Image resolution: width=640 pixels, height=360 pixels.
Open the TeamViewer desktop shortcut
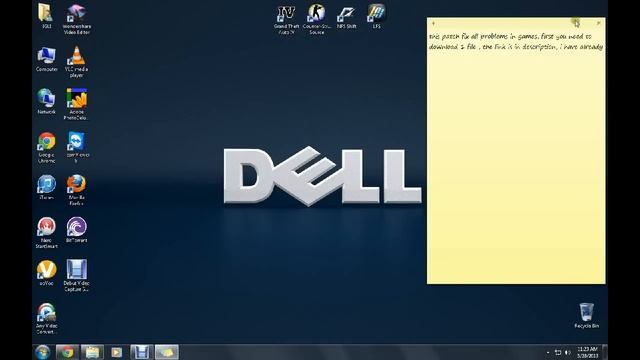coord(77,147)
